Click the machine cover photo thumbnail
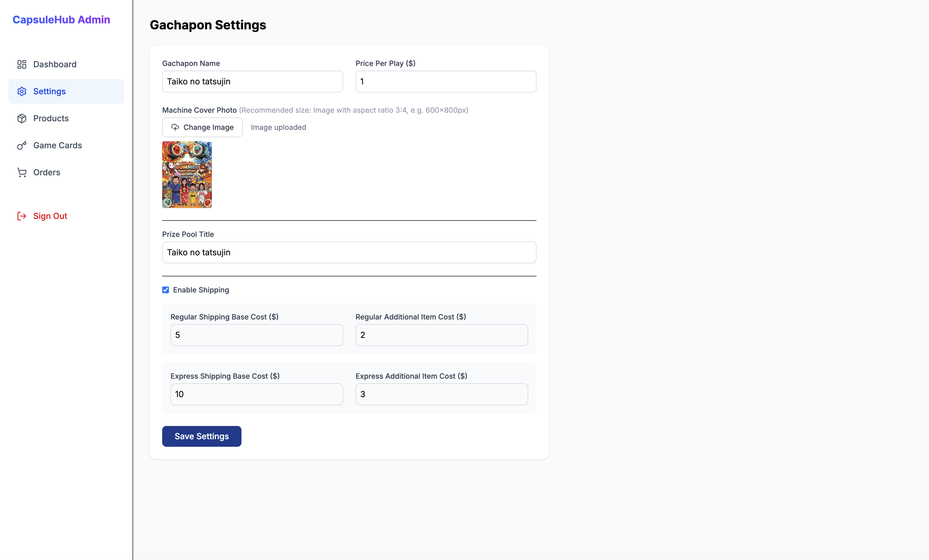929x560 pixels. pyautogui.click(x=187, y=175)
